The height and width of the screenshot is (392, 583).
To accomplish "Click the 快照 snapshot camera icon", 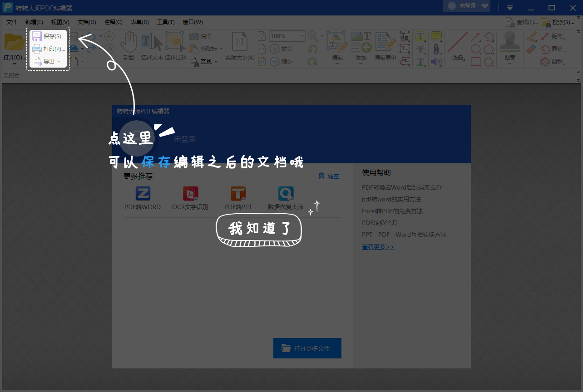I will 194,36.
